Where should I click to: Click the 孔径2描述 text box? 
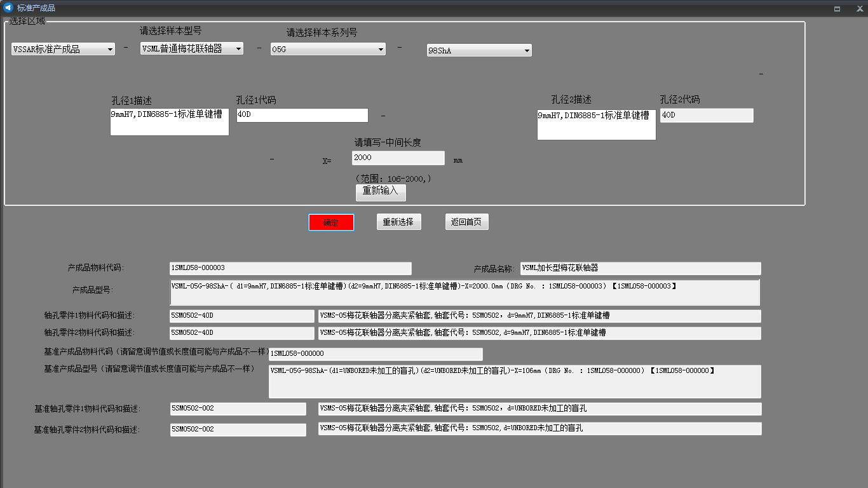point(596,125)
